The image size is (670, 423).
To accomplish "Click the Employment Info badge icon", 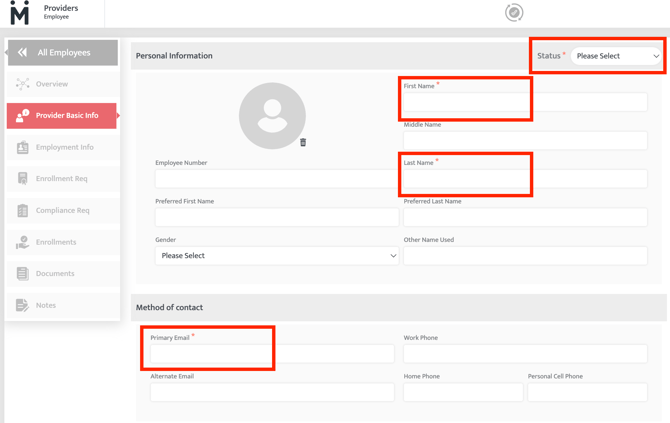I will [22, 147].
